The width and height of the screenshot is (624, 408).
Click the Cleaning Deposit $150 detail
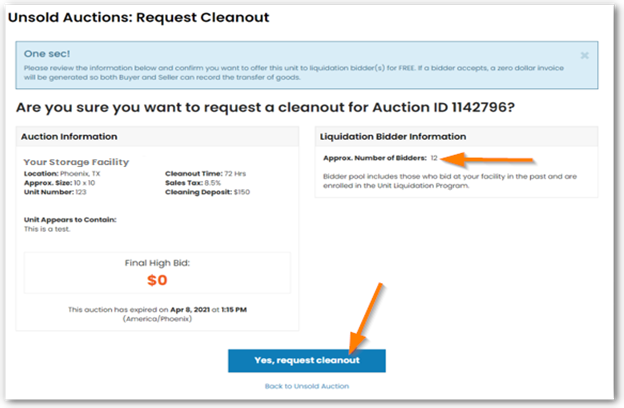[207, 192]
